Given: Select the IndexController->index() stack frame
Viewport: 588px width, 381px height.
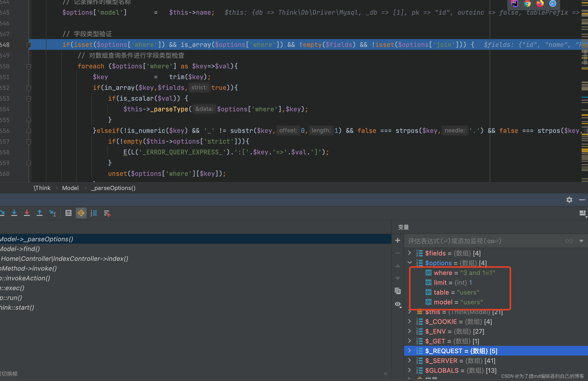Looking at the screenshot, I should click(x=64, y=259).
